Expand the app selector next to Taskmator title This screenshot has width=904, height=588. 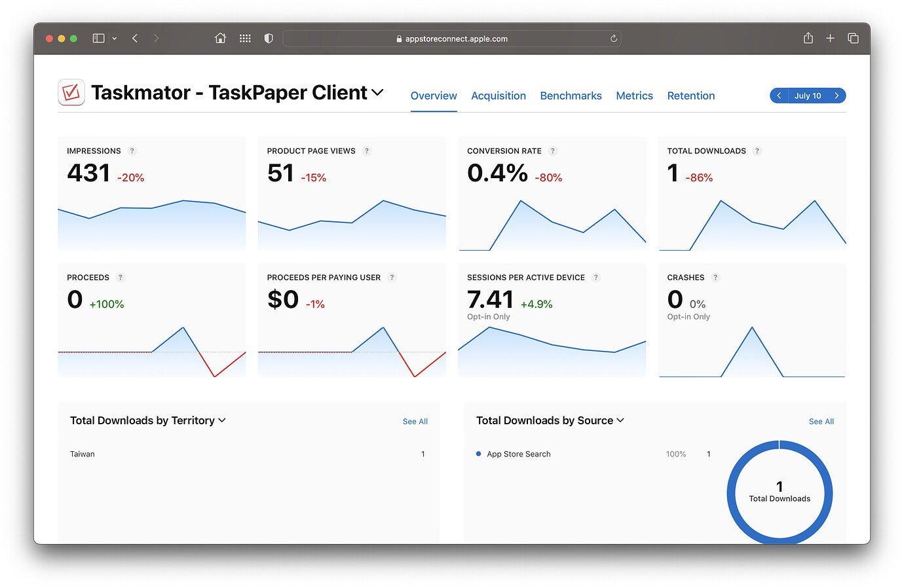[378, 93]
